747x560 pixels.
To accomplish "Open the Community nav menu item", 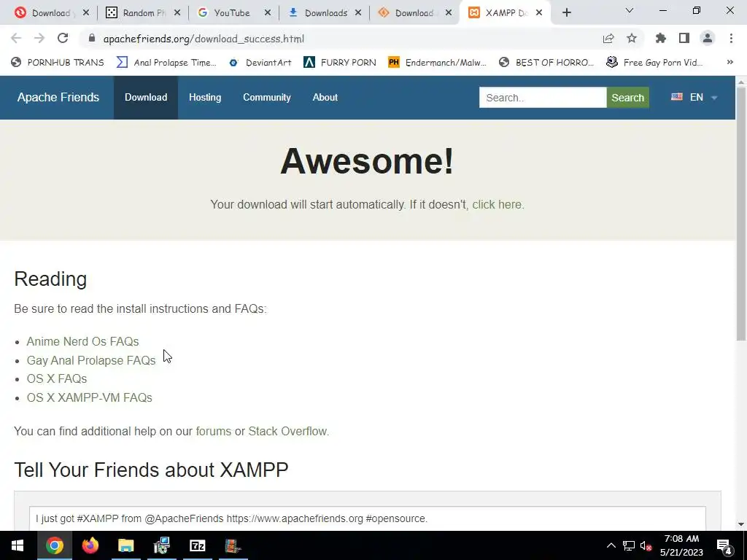I will (267, 97).
